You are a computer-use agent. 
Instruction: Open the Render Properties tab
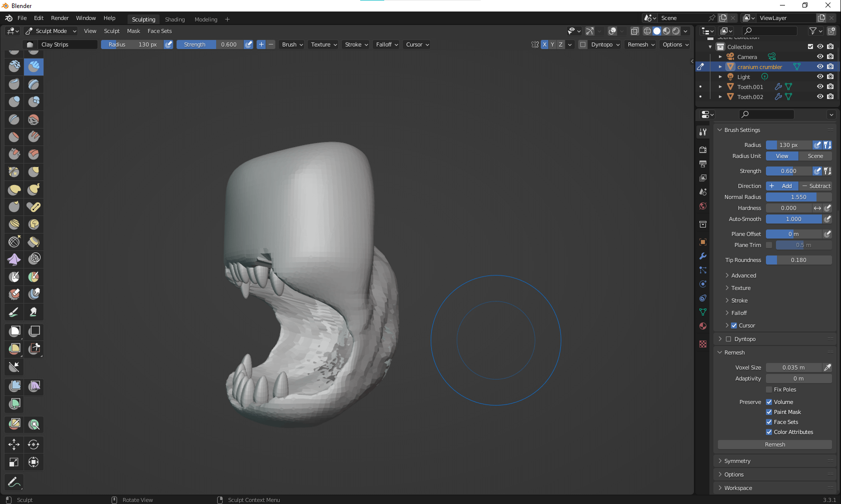pos(703,149)
